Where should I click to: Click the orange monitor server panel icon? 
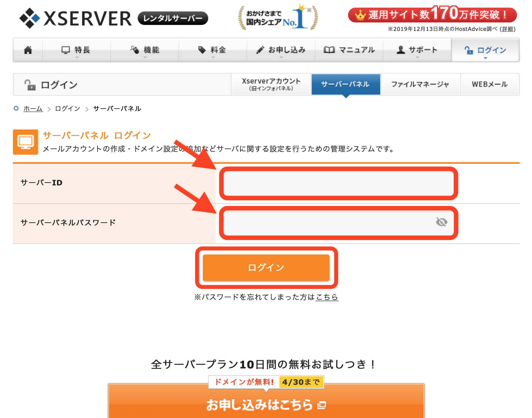click(26, 142)
